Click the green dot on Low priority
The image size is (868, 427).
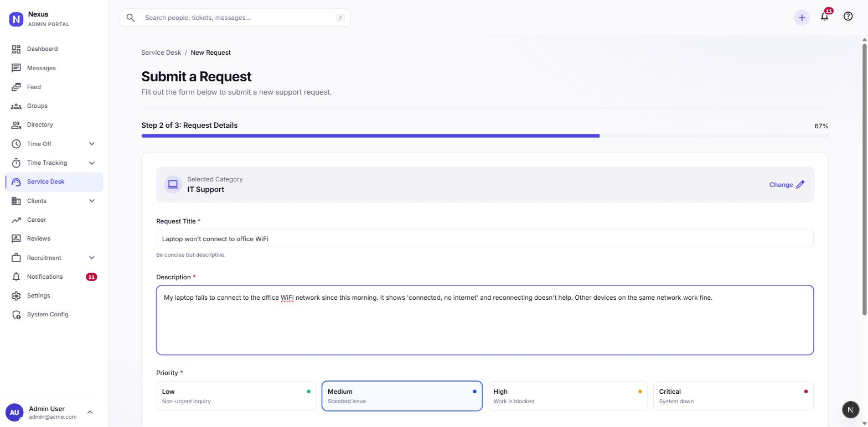[308, 392]
